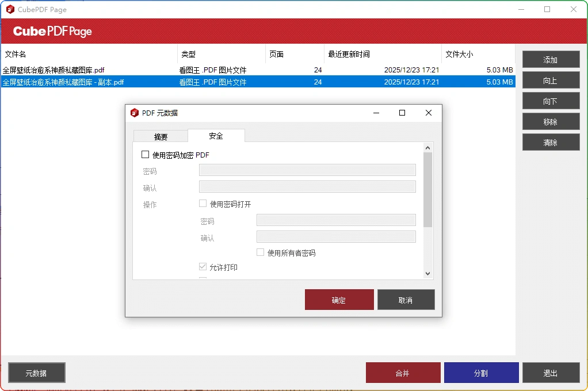This screenshot has width=588, height=391.
Task: Click the PDF icon on the metadata dialog
Action: click(x=136, y=113)
